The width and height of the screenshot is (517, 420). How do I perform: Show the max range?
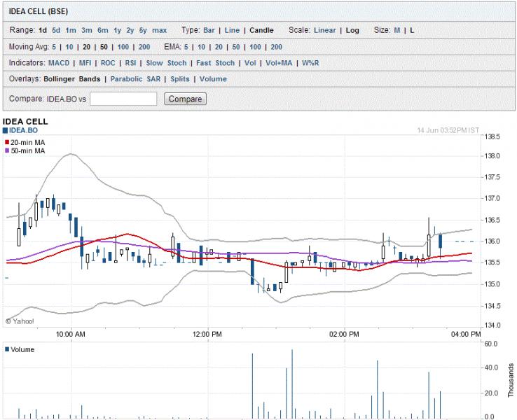(160, 30)
